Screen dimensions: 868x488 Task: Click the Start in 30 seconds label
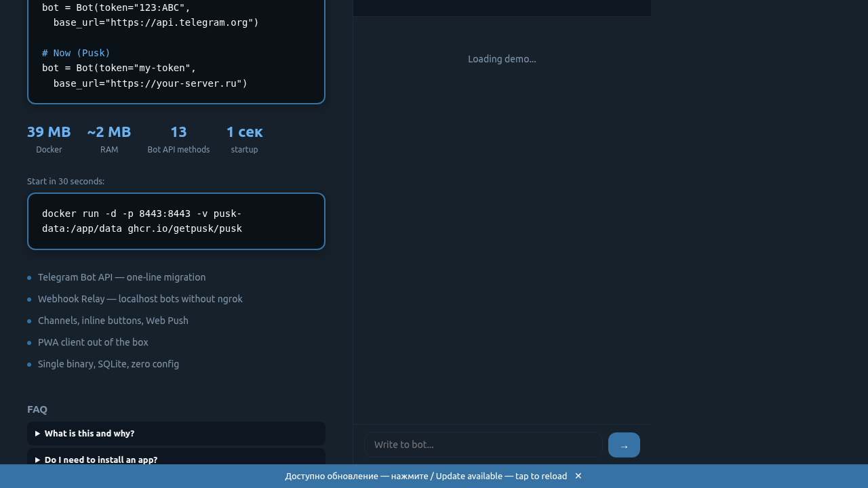[66, 182]
